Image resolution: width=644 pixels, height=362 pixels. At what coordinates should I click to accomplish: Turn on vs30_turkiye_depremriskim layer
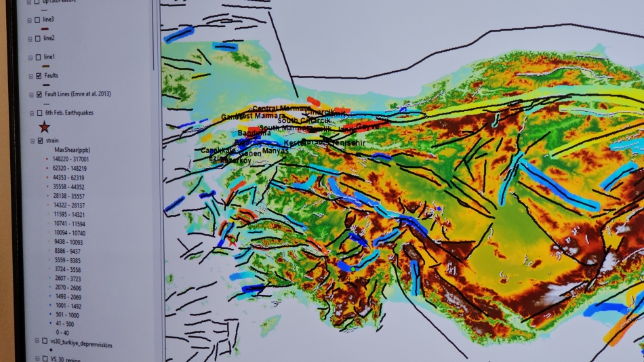[44, 341]
